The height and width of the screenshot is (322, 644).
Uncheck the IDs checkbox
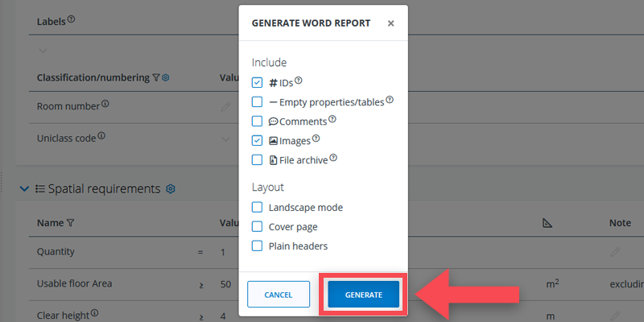(257, 82)
